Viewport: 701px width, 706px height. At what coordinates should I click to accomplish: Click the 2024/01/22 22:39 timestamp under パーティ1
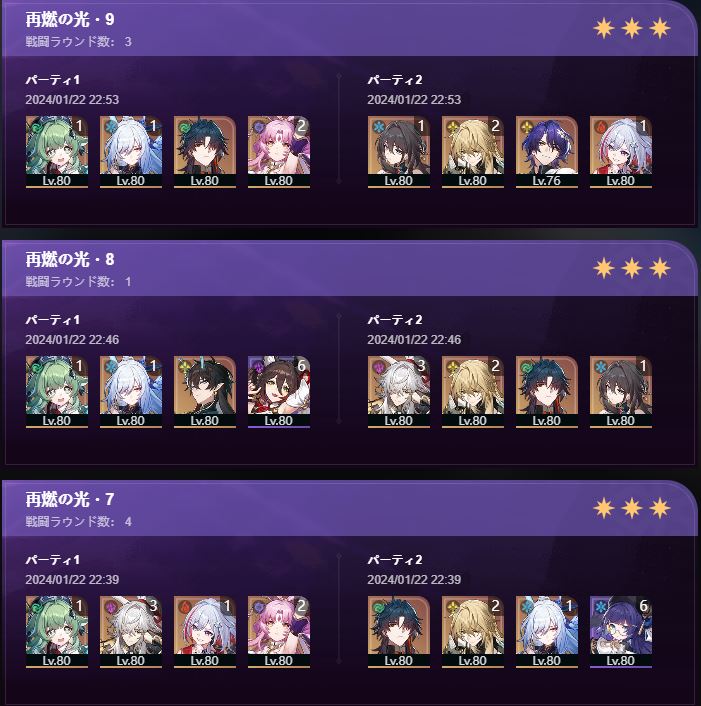click(72, 579)
